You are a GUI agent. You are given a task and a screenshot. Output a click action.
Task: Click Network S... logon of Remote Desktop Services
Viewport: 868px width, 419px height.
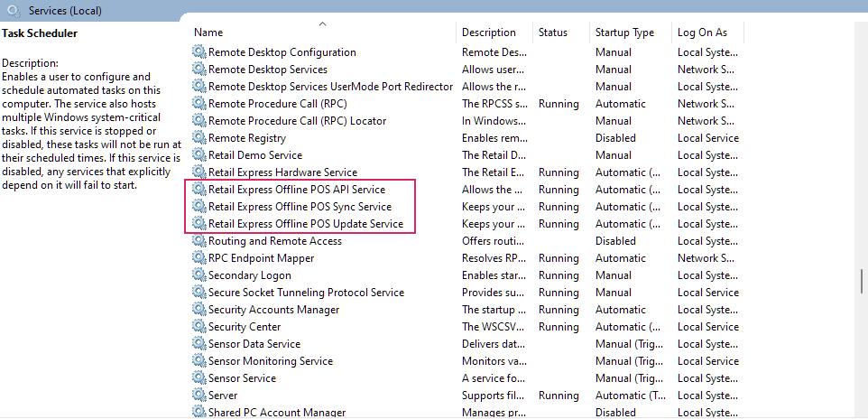pyautogui.click(x=706, y=70)
